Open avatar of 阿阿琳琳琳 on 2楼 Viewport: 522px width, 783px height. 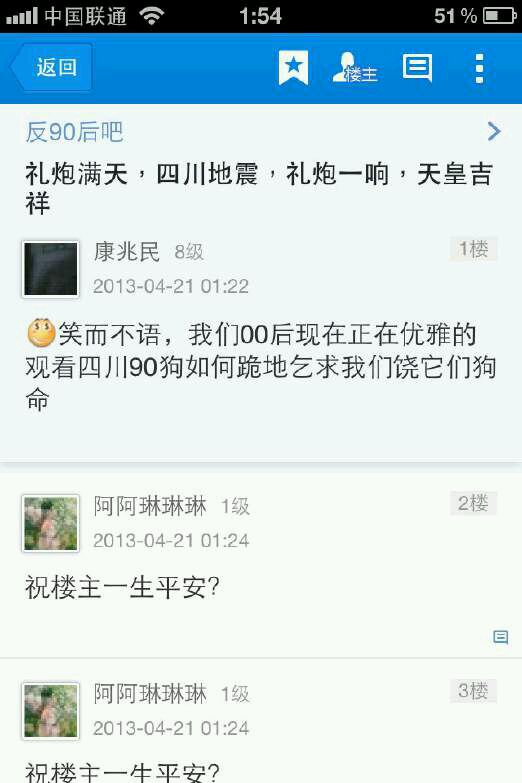point(50,523)
